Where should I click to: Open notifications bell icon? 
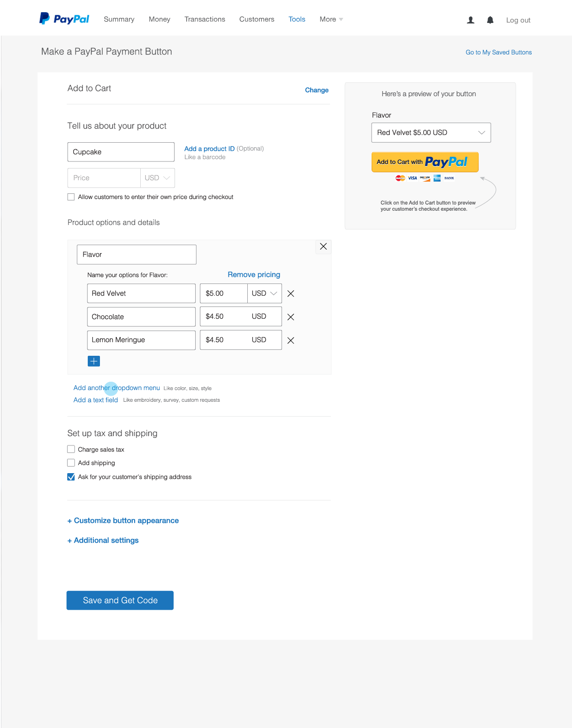(490, 20)
